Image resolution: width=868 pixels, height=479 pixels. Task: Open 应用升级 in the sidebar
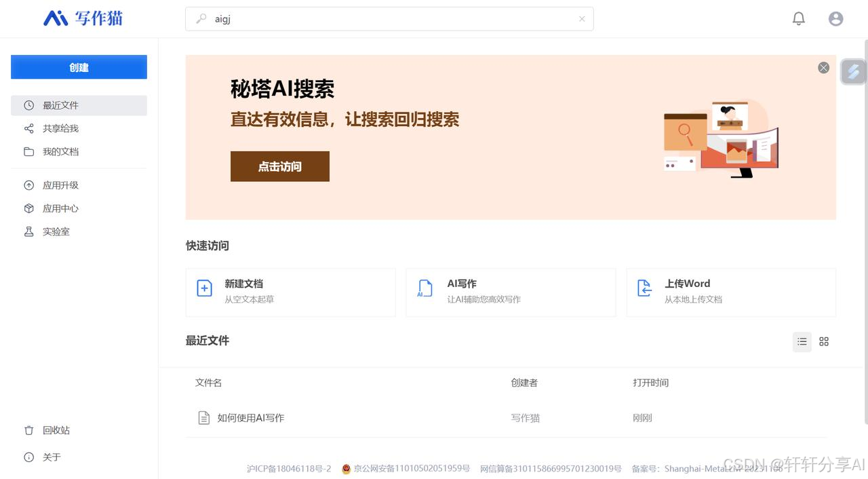pos(79,185)
